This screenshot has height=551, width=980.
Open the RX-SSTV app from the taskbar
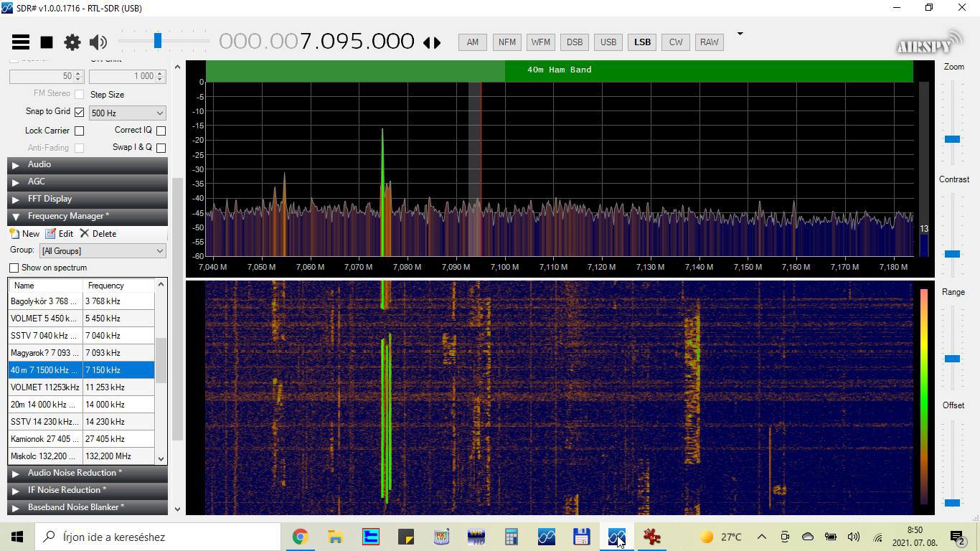coord(441,537)
